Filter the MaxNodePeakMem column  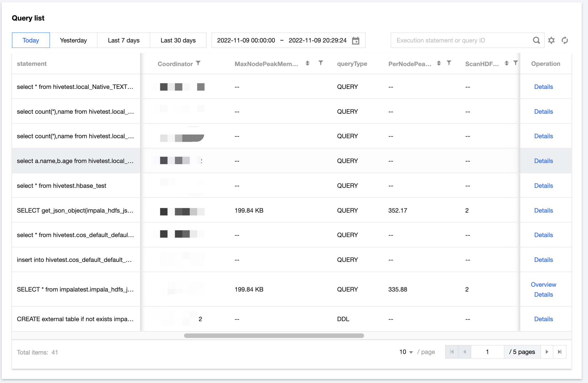tap(321, 63)
